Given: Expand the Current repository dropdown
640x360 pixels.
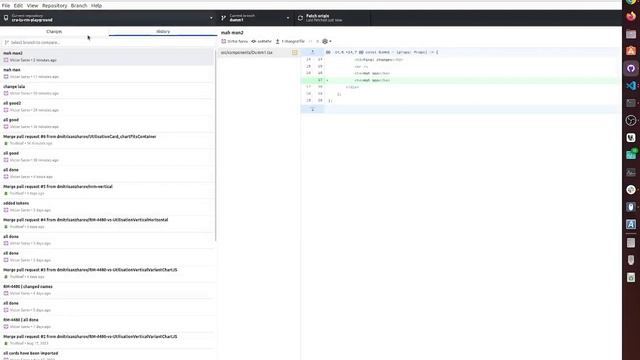Looking at the screenshot, I should coord(108,18).
